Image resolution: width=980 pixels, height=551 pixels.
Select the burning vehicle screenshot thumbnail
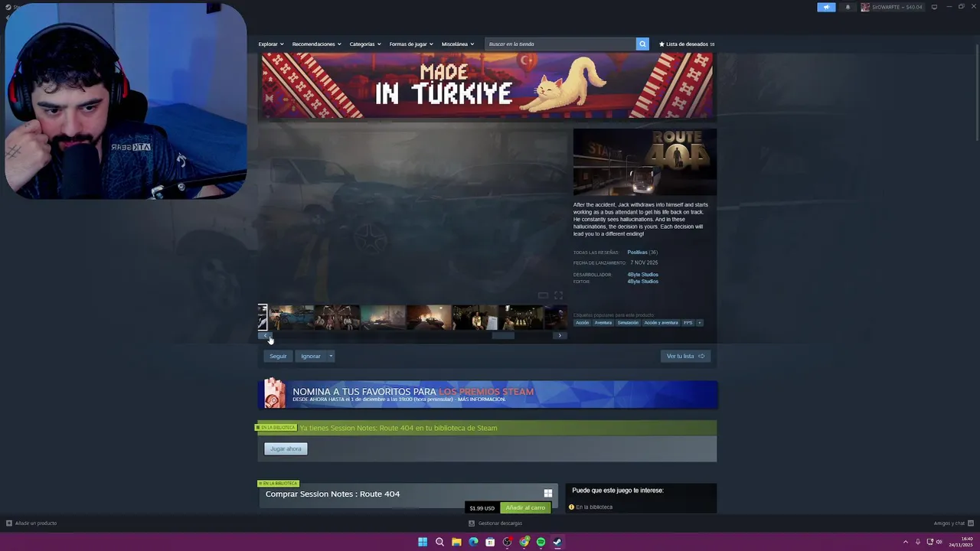pos(429,317)
